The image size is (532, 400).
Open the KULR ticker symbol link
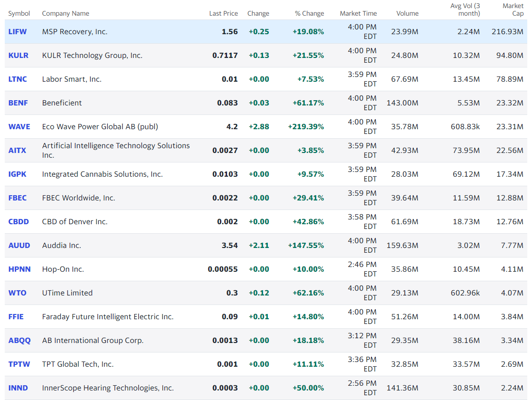(x=19, y=55)
